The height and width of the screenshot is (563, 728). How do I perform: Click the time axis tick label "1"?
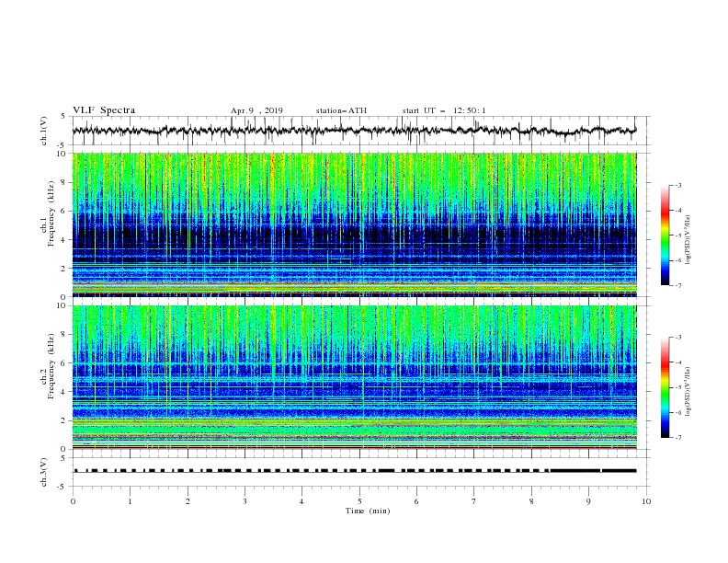[x=130, y=501]
